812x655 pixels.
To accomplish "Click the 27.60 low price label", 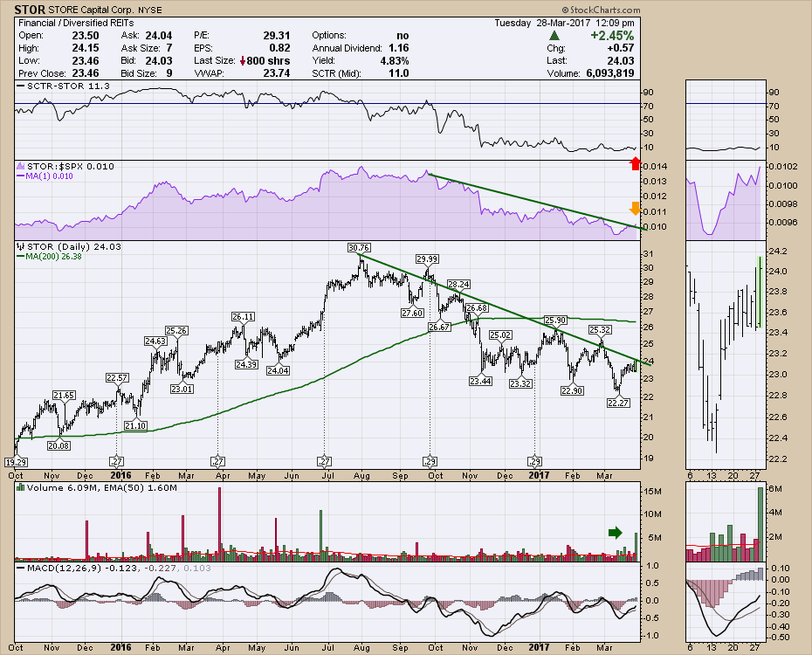I will click(x=412, y=313).
